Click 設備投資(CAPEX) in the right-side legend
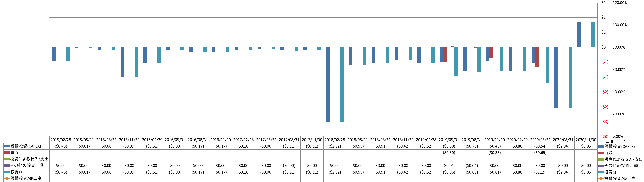This screenshot has width=644, height=182. coord(620,146)
